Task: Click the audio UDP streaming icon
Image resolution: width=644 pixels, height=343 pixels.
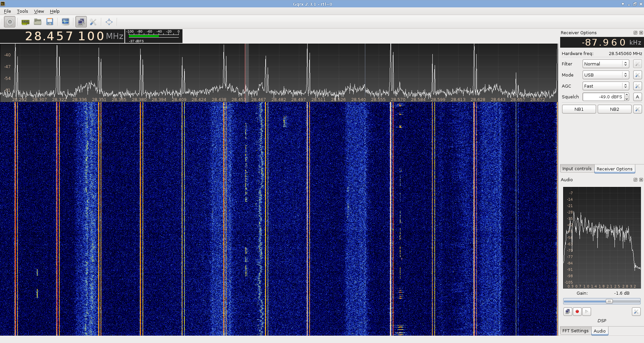Action: tap(568, 311)
